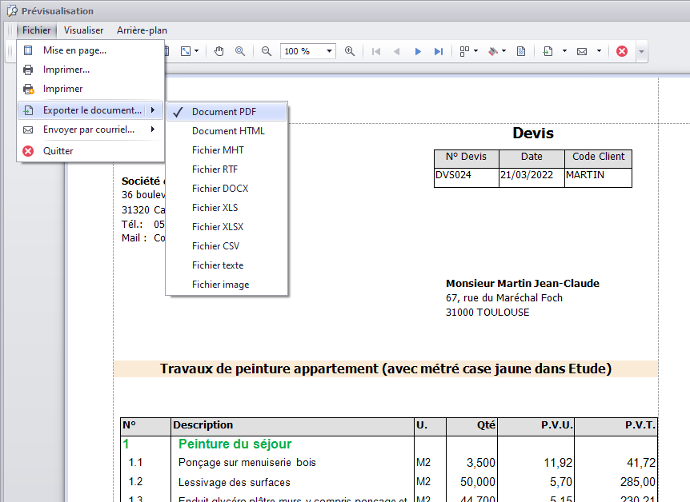The height and width of the screenshot is (502, 690).
Task: Click the Devis title text
Action: (x=533, y=133)
